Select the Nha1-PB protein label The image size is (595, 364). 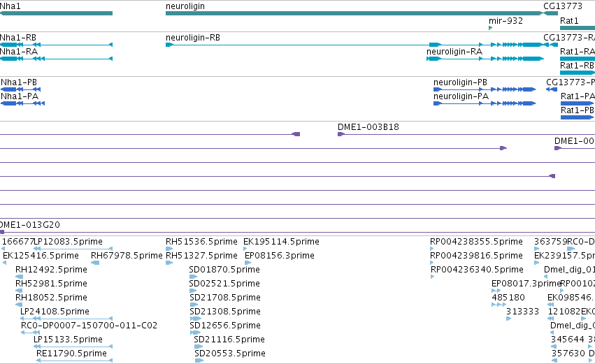tap(19, 82)
